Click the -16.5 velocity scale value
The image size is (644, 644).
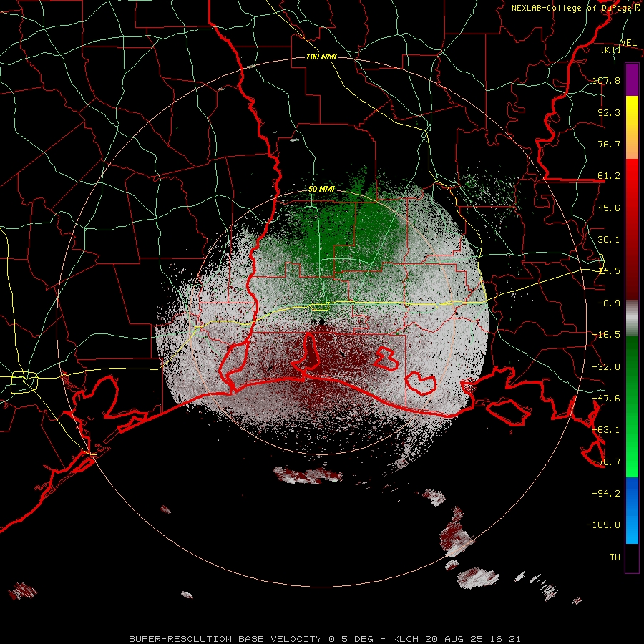click(x=606, y=335)
